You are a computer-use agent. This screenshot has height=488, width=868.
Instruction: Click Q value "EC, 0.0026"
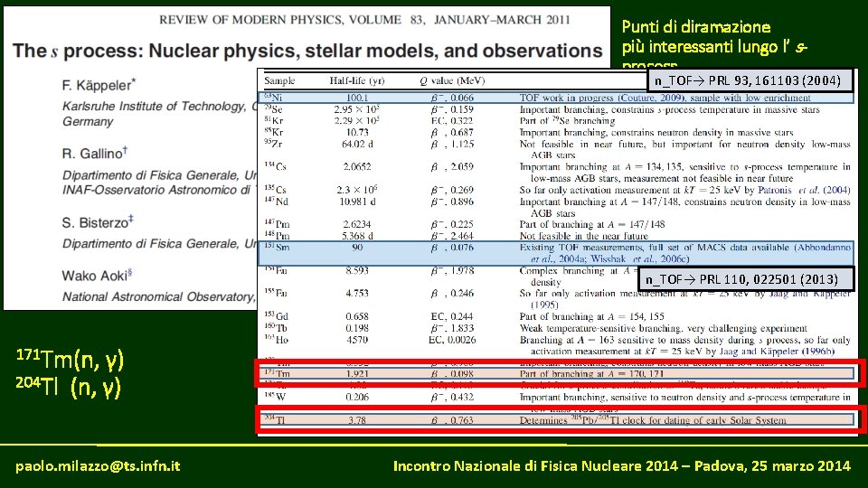[452, 340]
